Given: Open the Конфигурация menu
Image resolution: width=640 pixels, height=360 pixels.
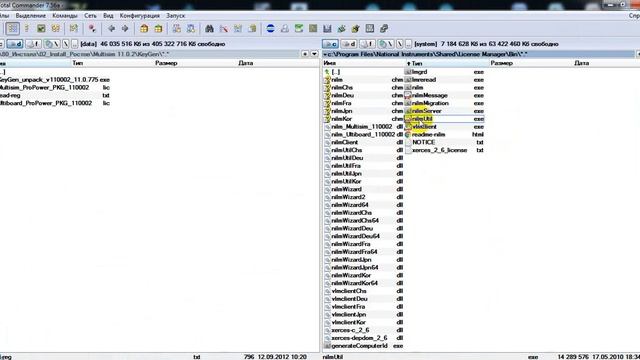Looking at the screenshot, I should pos(140,16).
